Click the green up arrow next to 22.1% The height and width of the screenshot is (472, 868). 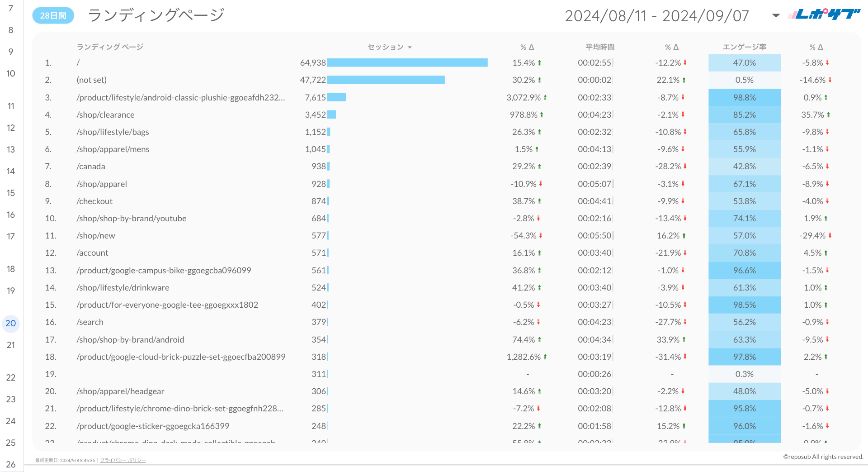(x=685, y=80)
